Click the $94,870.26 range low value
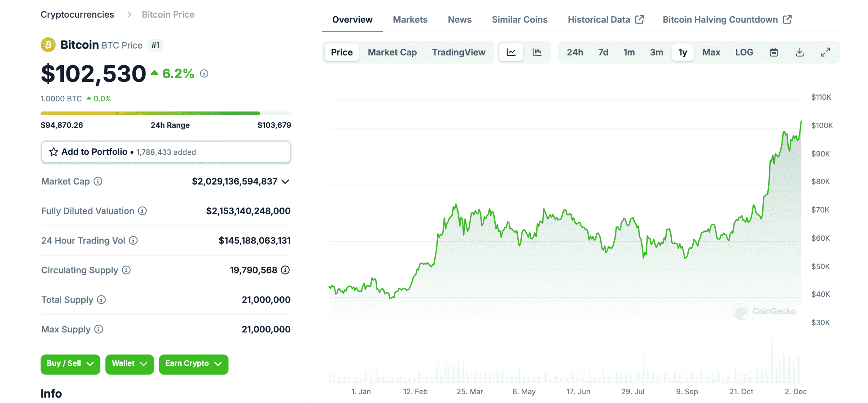Screen dimensions: 868x403 coord(62,125)
